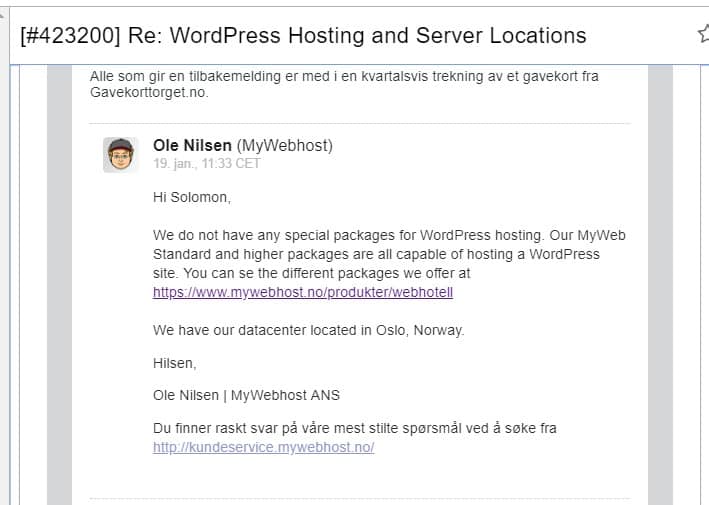Viewport: 709px width, 505px height.
Task: Click the gray left margin bar of email
Action: (60, 285)
